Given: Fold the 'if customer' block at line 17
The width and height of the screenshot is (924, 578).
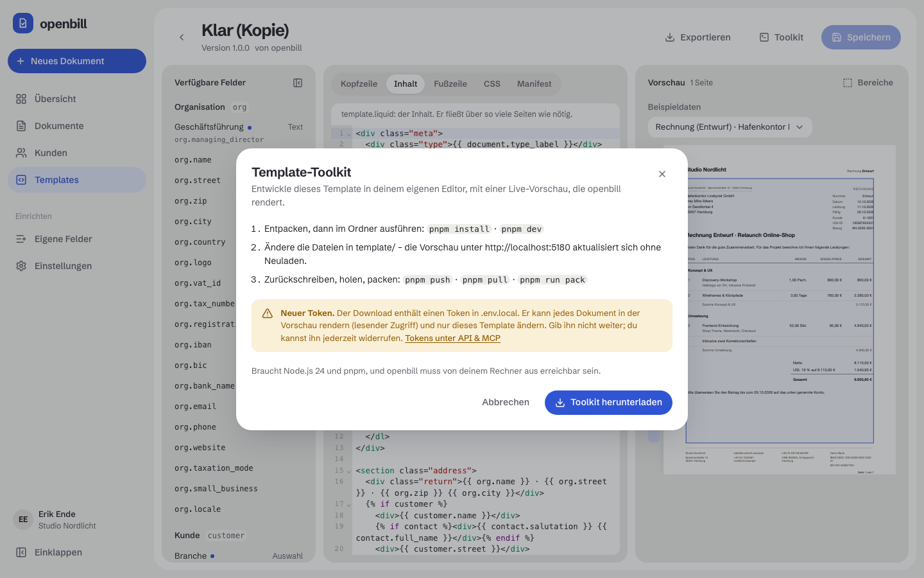Looking at the screenshot, I should pyautogui.click(x=349, y=505).
